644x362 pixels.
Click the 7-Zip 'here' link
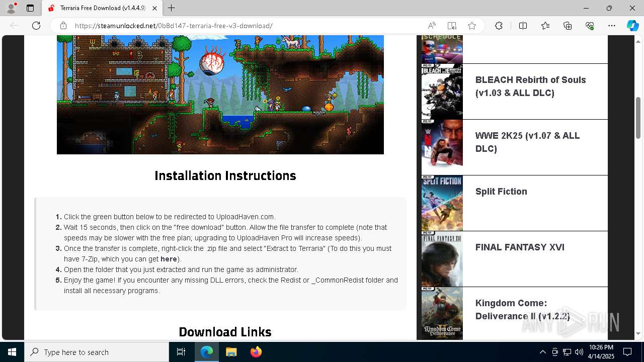(169, 259)
